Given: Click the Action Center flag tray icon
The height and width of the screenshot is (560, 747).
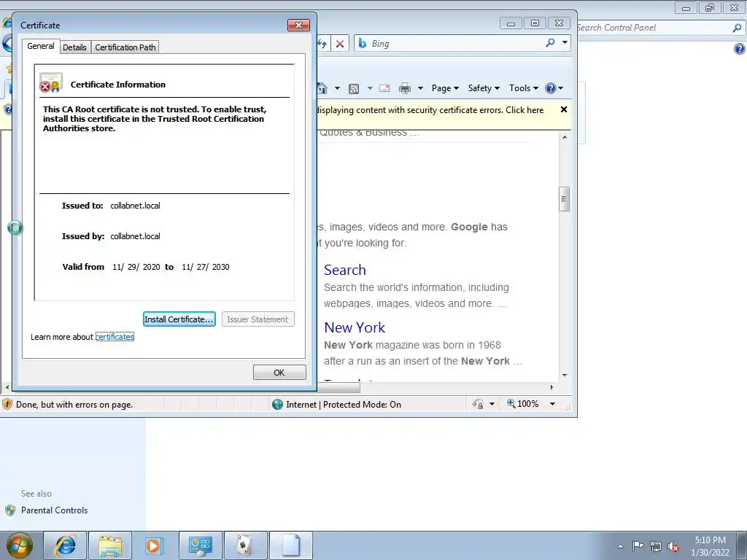Looking at the screenshot, I should click(638, 545).
